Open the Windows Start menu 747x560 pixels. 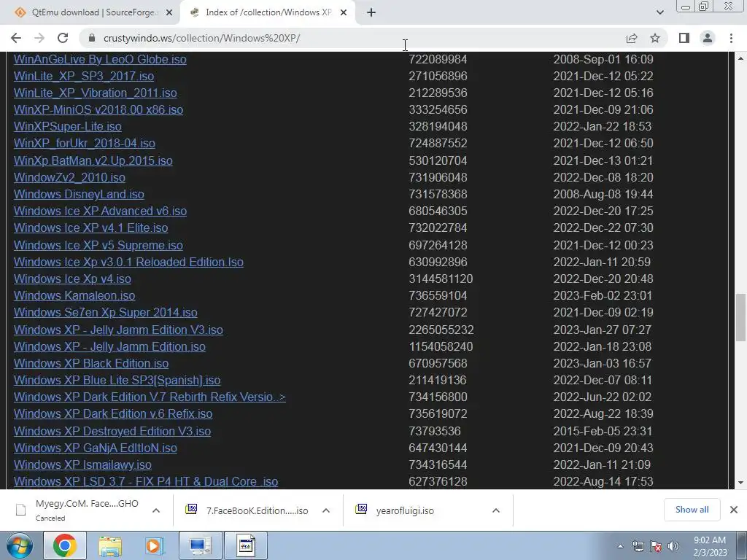tap(19, 545)
